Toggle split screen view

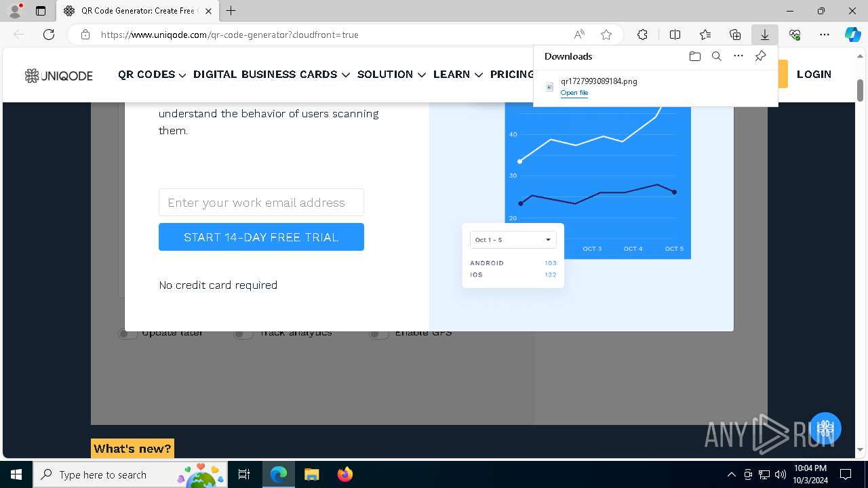(675, 35)
